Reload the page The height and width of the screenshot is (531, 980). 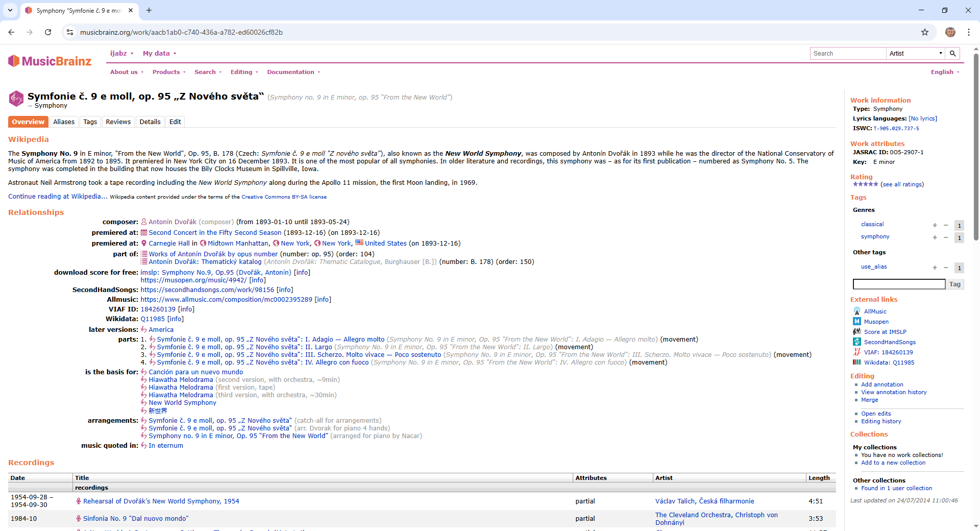coord(48,32)
